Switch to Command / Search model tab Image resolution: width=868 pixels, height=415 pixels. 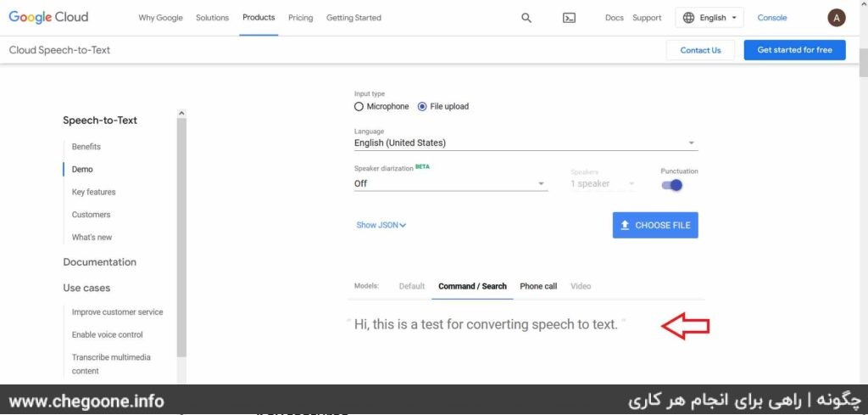(472, 287)
